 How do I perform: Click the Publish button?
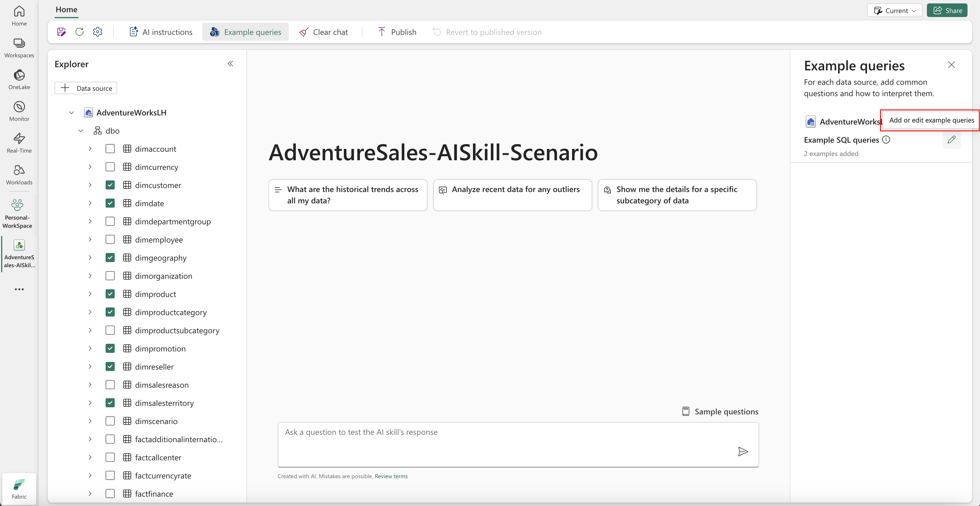[397, 32]
